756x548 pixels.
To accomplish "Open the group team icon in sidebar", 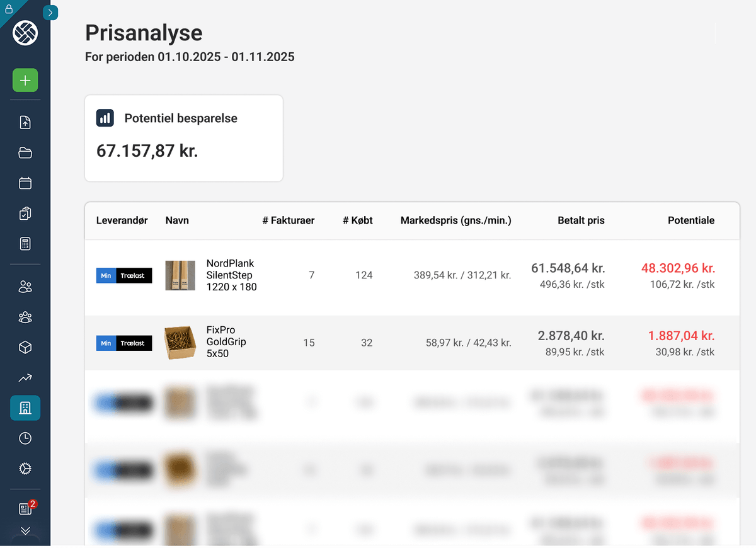I will 25,317.
